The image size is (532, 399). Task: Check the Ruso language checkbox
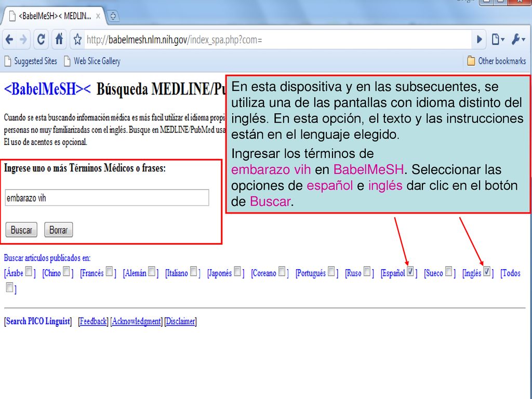click(367, 271)
